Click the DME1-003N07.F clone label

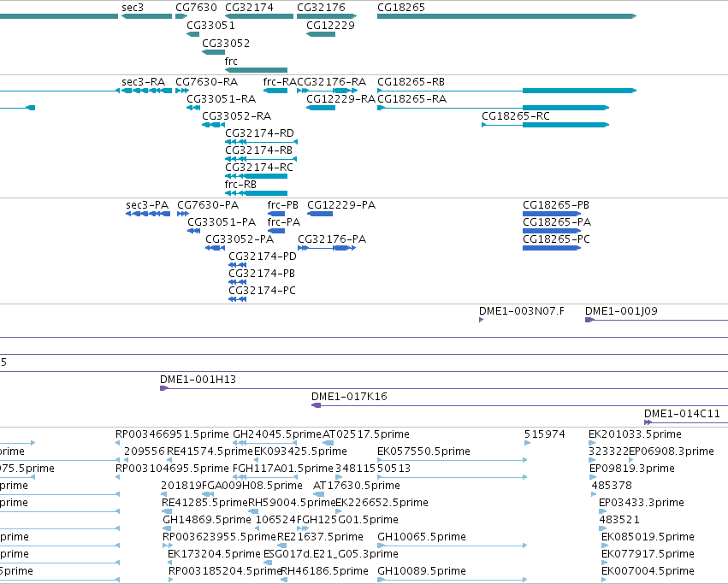522,311
